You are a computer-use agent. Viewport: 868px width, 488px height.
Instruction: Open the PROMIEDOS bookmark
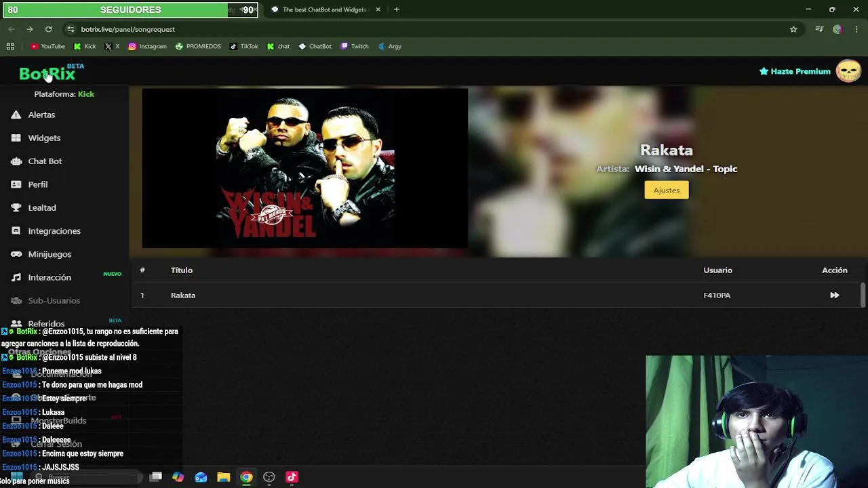coord(198,46)
